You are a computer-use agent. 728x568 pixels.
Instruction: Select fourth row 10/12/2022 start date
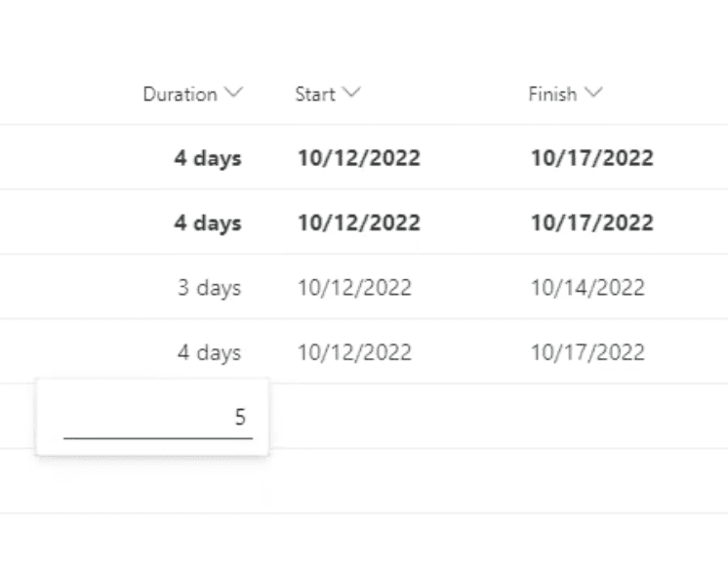354,352
